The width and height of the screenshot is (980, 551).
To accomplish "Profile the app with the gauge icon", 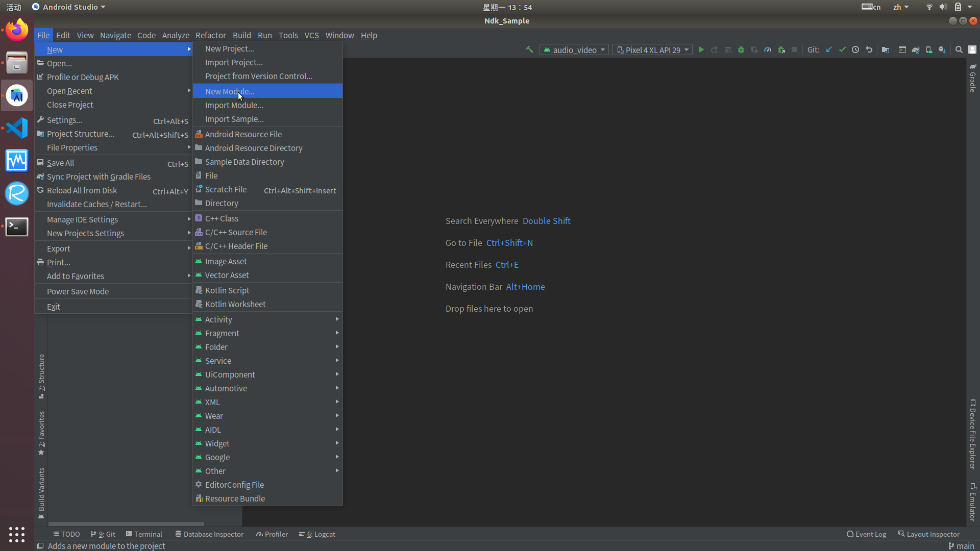I will click(x=768, y=49).
